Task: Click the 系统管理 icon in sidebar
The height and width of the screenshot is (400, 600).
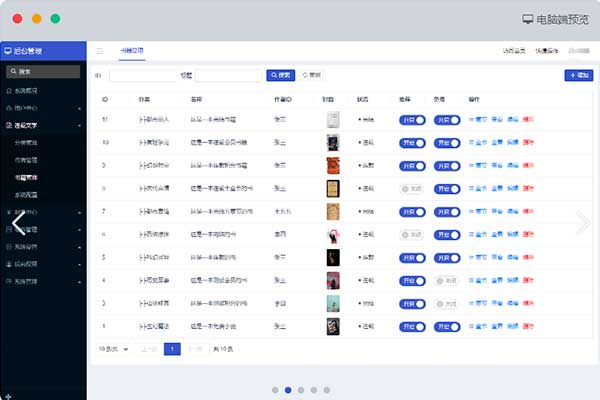Action: coord(9,281)
